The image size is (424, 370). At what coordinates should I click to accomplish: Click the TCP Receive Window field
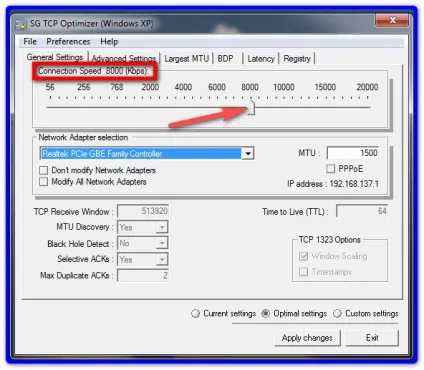(143, 211)
